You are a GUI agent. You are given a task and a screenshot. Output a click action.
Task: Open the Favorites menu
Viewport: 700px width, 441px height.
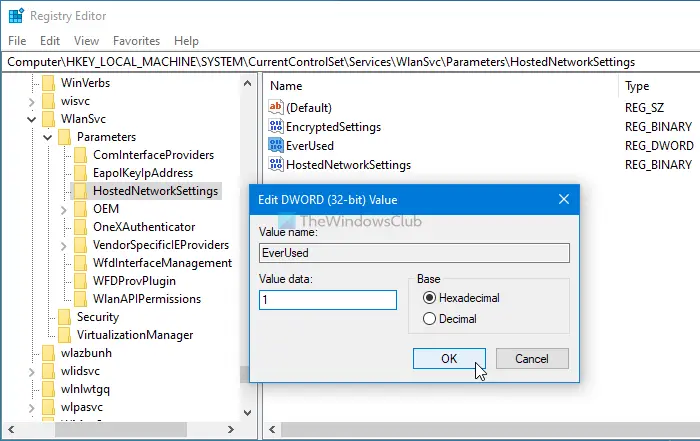(x=136, y=41)
